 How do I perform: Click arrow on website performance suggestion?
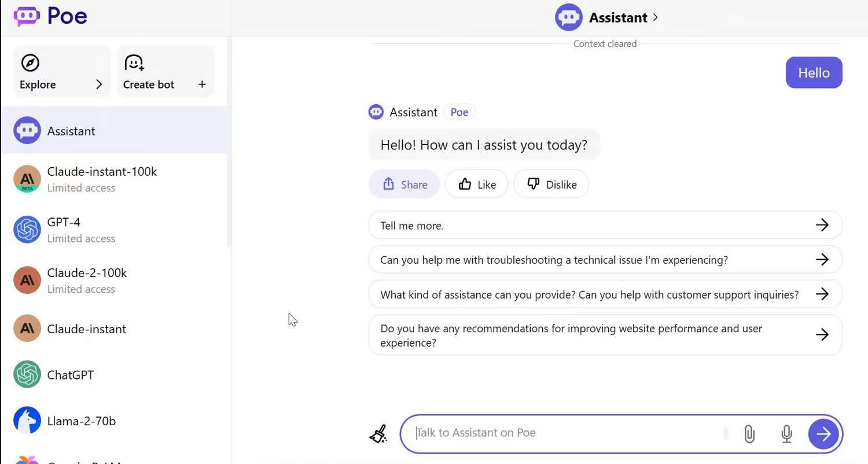[822, 335]
